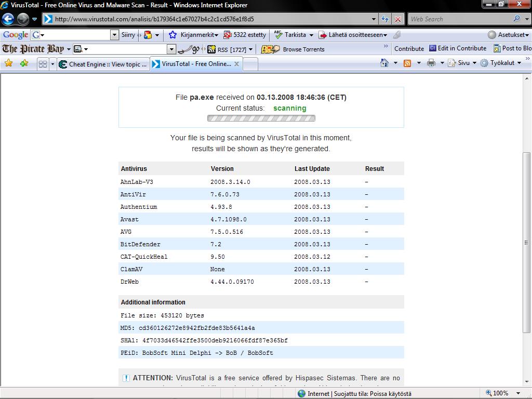Open the 100% zoom level control
This screenshot has width=532, height=399.
tap(503, 393)
